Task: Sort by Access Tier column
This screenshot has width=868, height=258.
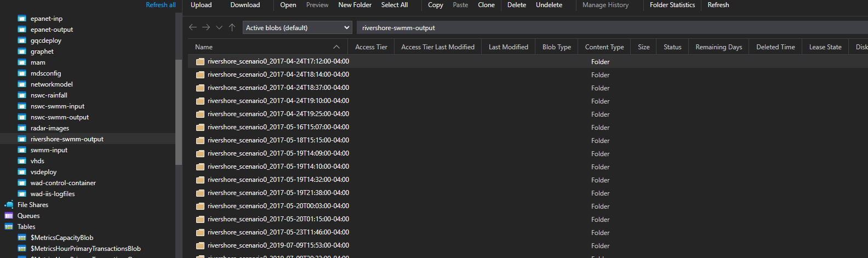Action: [x=371, y=47]
